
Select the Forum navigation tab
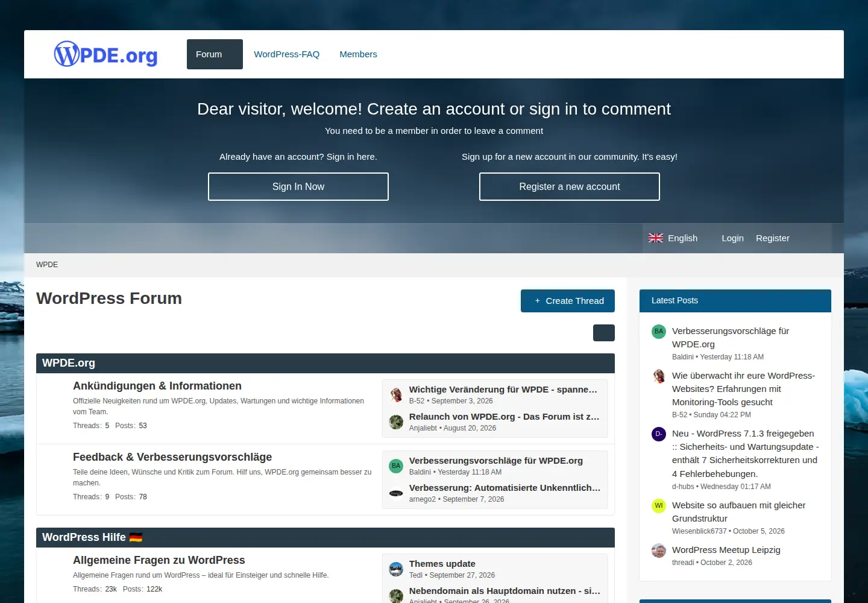(215, 54)
